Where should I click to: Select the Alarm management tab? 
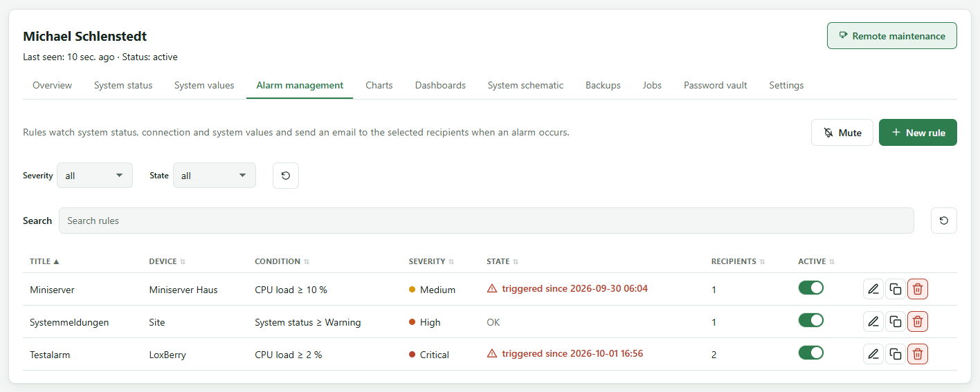click(x=300, y=85)
